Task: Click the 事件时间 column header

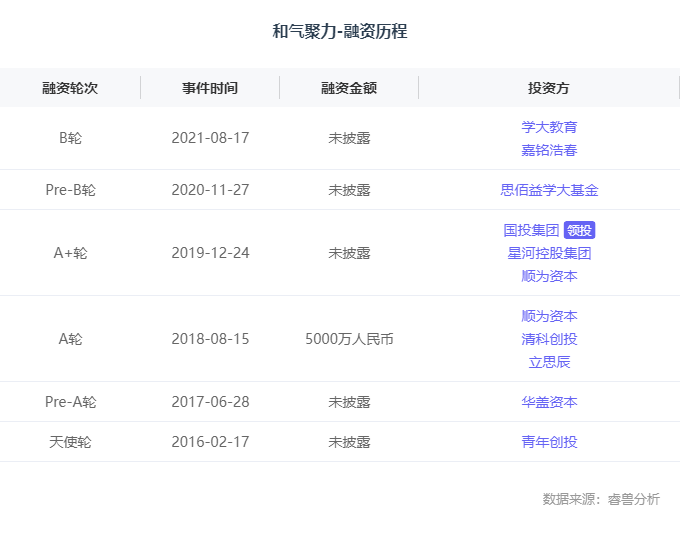Action: click(210, 88)
